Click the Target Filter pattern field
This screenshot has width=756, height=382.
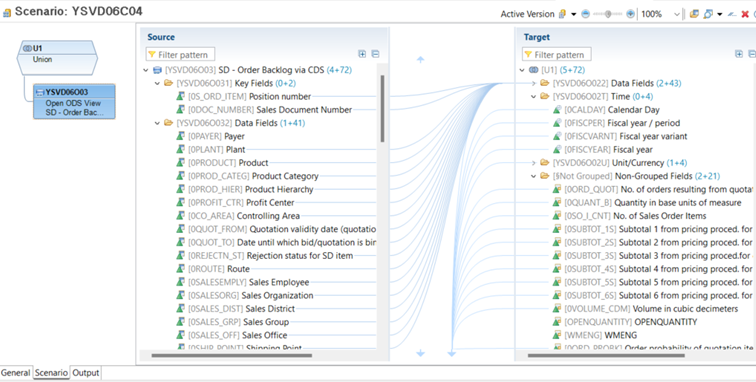(x=556, y=55)
